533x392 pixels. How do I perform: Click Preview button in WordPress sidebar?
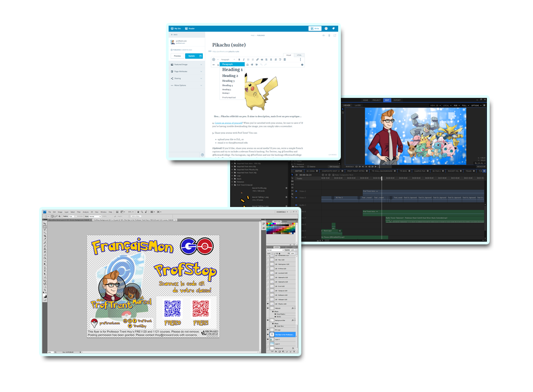coord(178,56)
